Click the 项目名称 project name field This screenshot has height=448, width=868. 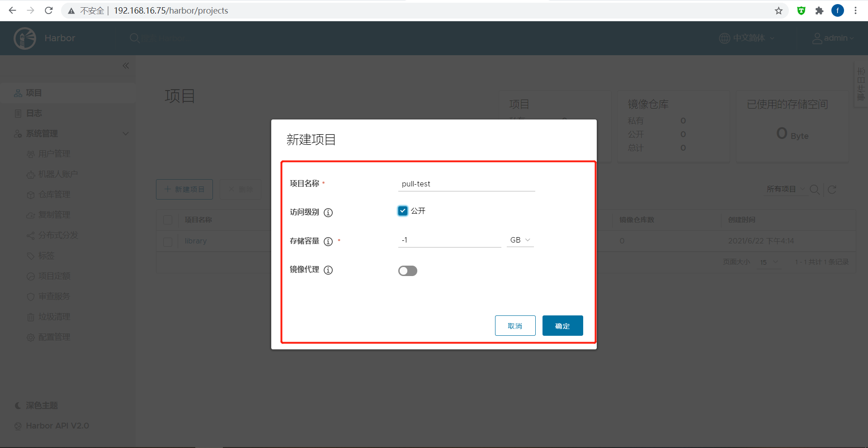tap(466, 184)
